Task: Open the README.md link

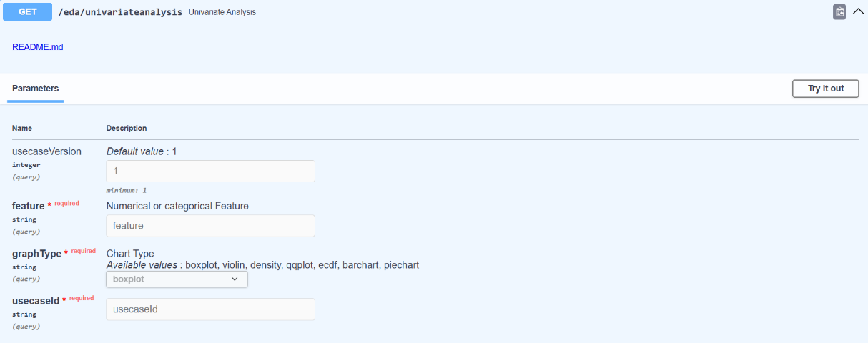Action: [38, 47]
